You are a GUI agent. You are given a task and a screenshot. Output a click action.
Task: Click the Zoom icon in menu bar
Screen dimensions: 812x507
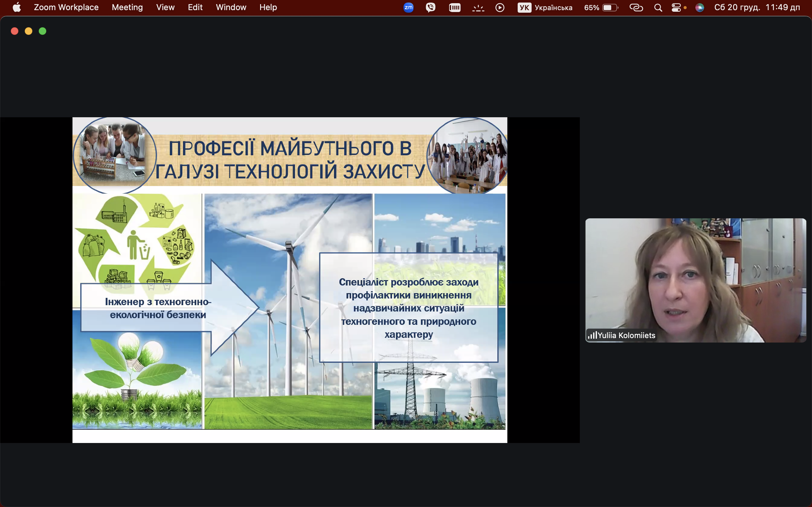click(408, 7)
